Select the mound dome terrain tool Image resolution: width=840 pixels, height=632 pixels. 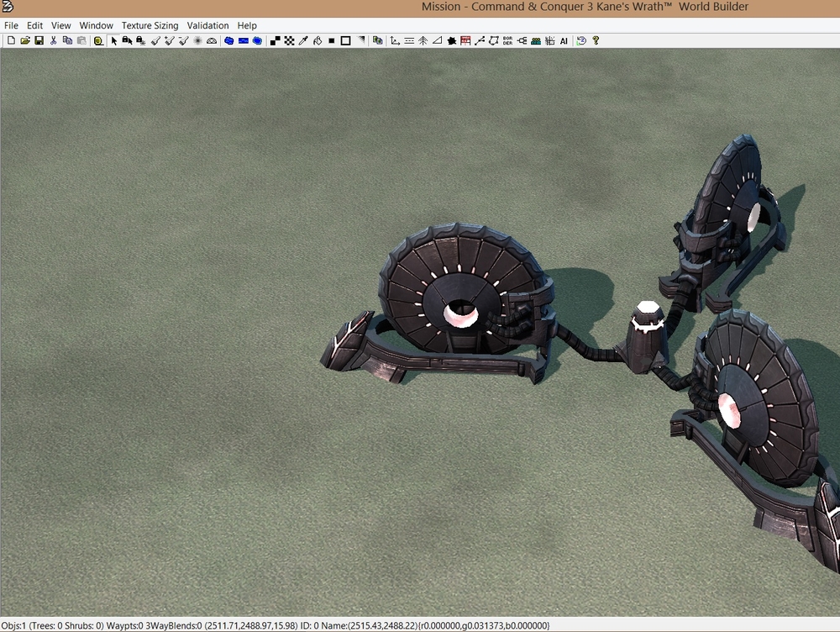(212, 40)
